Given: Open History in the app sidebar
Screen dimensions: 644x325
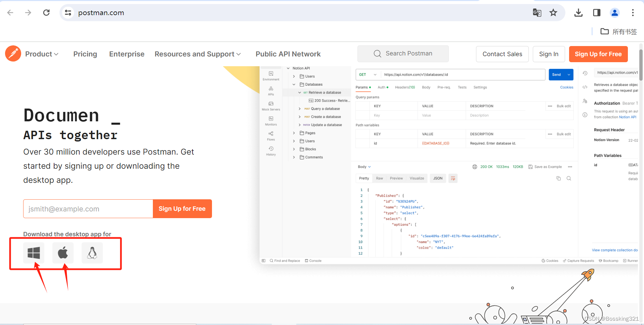Looking at the screenshot, I should (x=271, y=151).
